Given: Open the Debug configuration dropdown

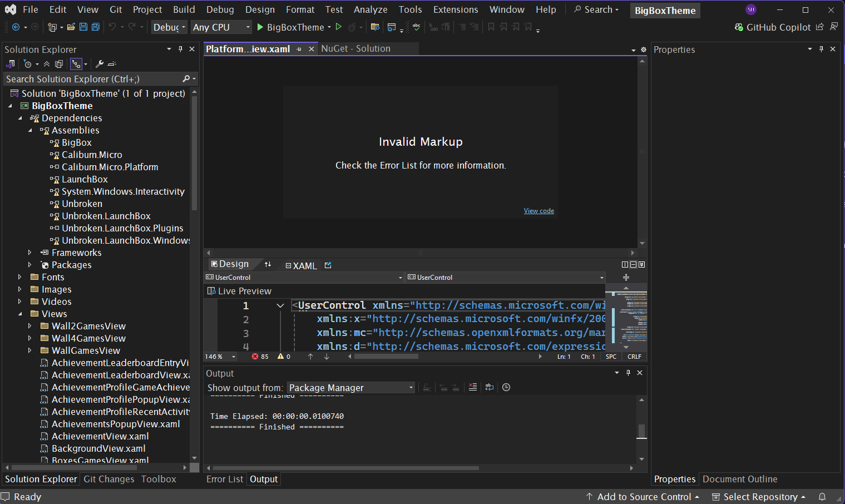Looking at the screenshot, I should click(x=169, y=27).
